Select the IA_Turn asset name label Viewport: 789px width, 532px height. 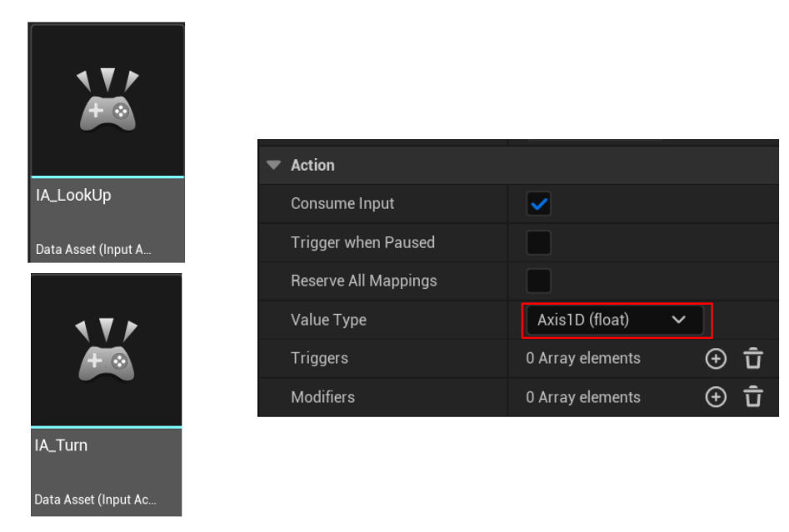pos(61,445)
